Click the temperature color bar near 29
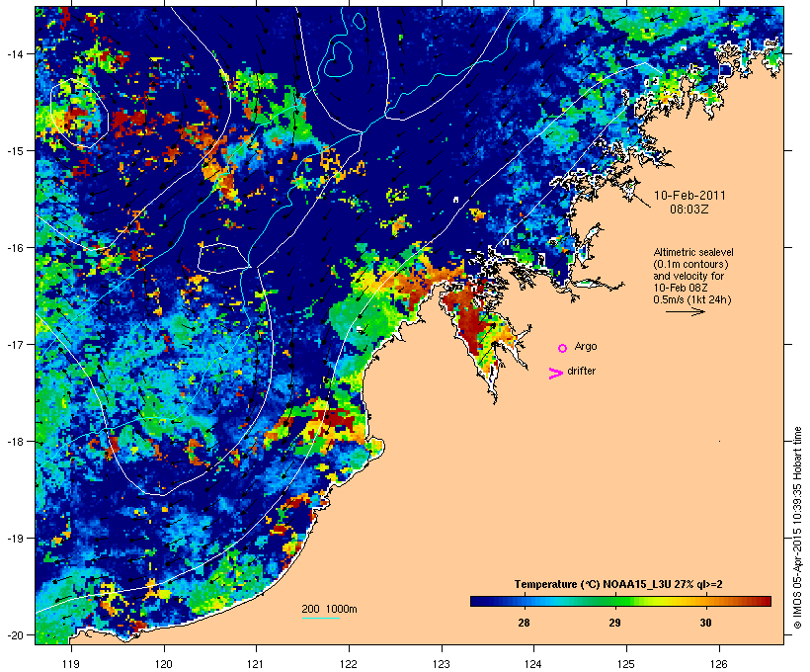 click(614, 601)
